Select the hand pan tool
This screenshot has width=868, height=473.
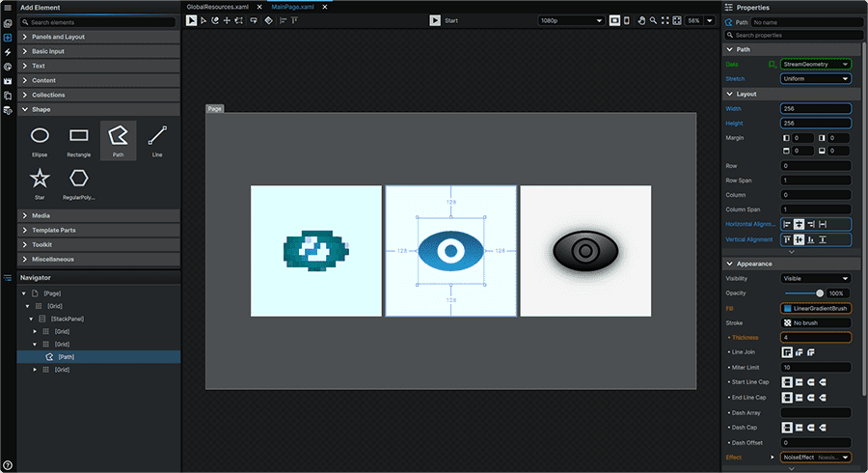coord(641,20)
